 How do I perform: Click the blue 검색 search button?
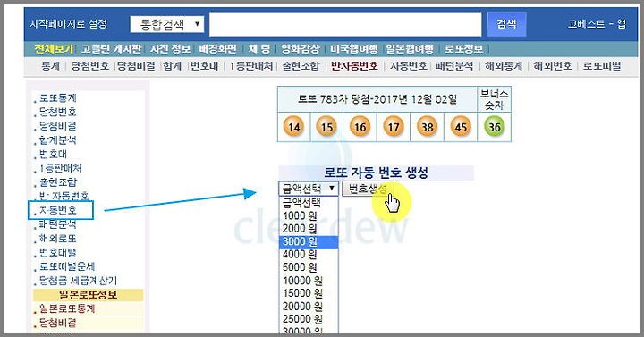point(506,24)
